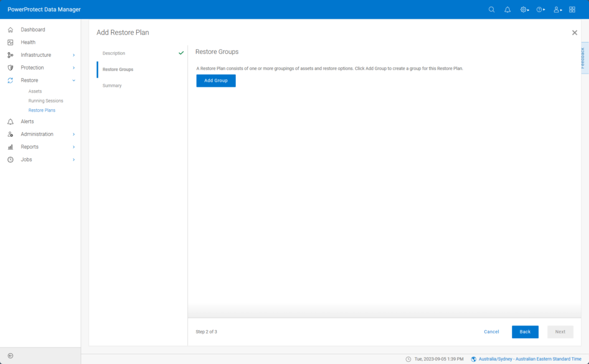Click the app launcher grid icon
589x364 pixels.
pyautogui.click(x=572, y=9)
